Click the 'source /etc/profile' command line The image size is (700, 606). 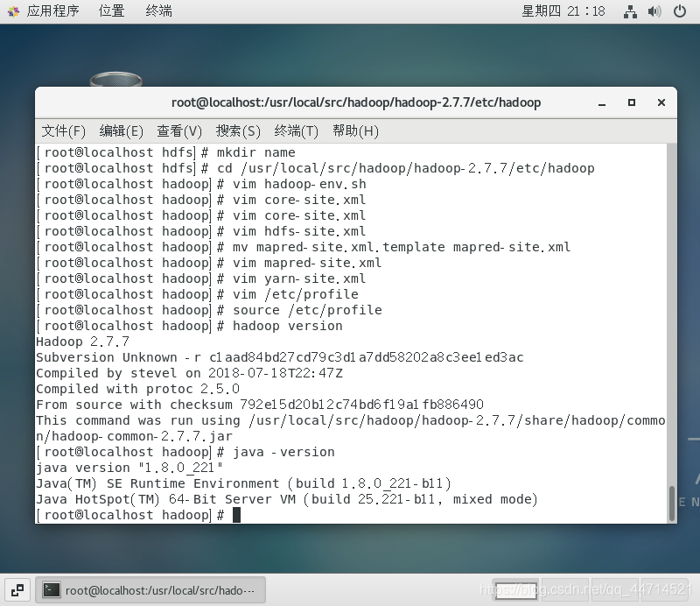coord(209,310)
